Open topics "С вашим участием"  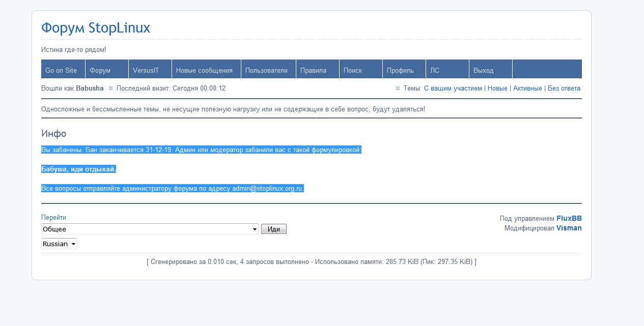(x=452, y=88)
